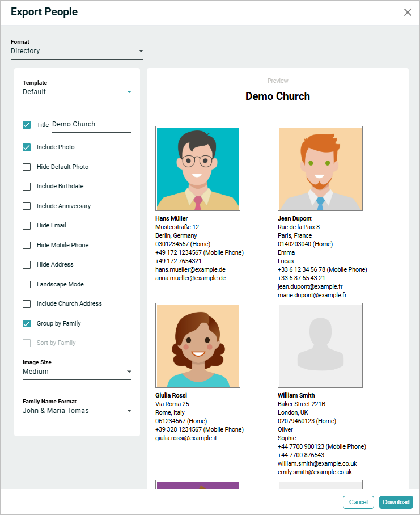
Task: Click email hans.mueller@example.de
Action: (x=190, y=269)
